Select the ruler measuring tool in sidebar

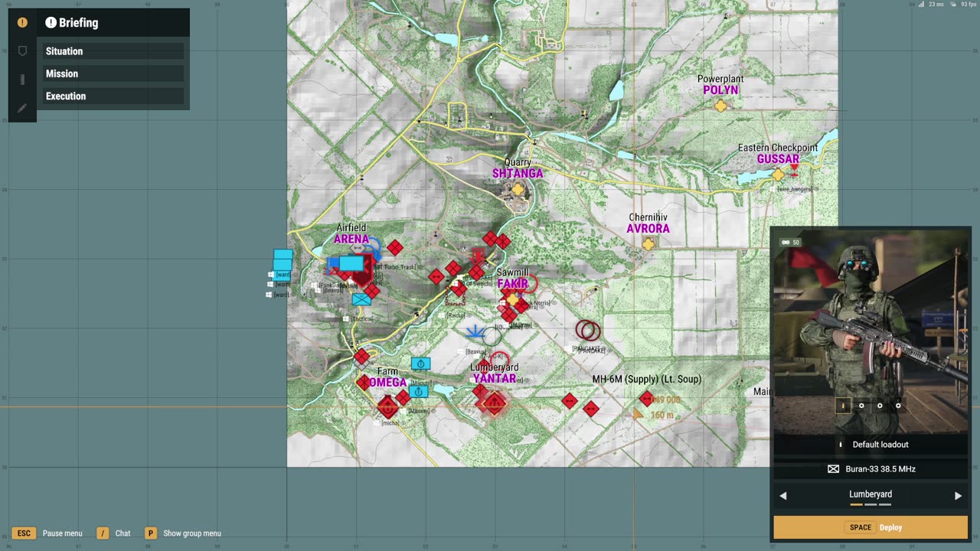[22, 80]
